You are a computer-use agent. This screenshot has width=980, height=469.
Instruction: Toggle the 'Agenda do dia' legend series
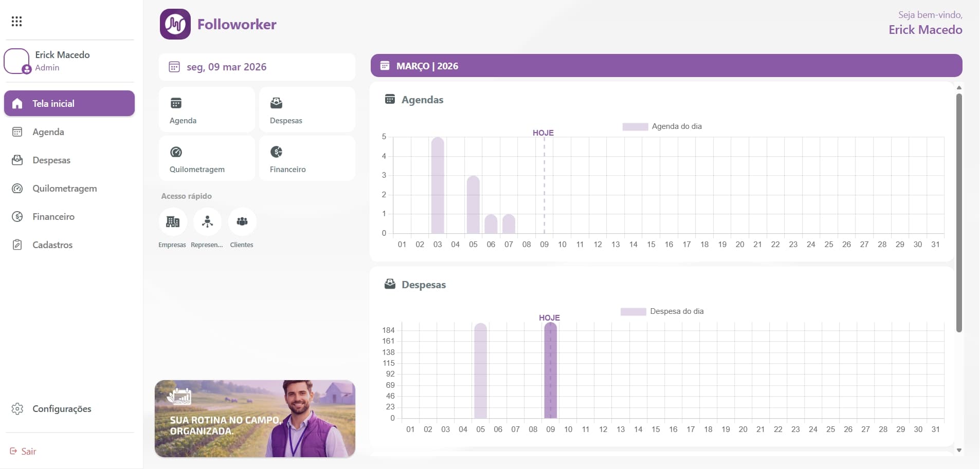point(662,126)
